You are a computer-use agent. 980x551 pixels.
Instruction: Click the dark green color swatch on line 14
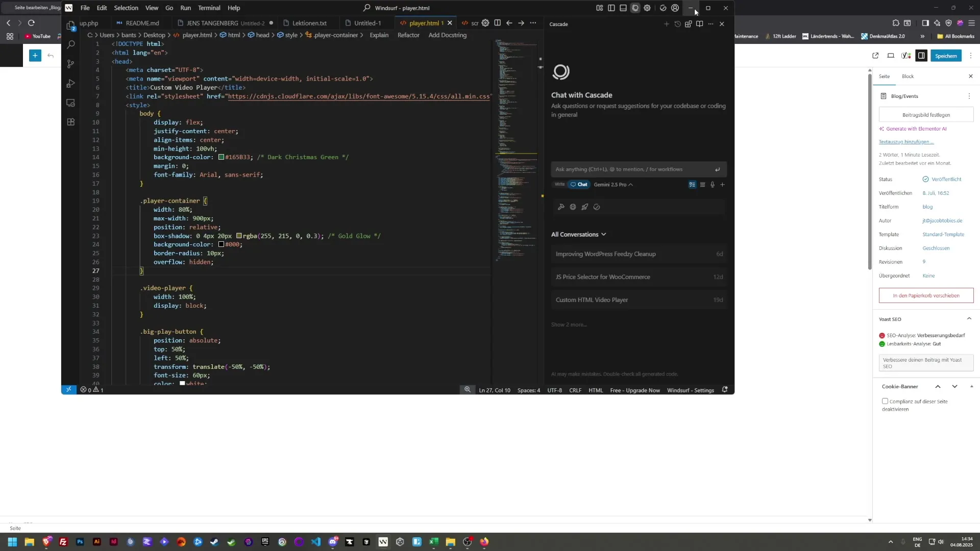click(220, 157)
